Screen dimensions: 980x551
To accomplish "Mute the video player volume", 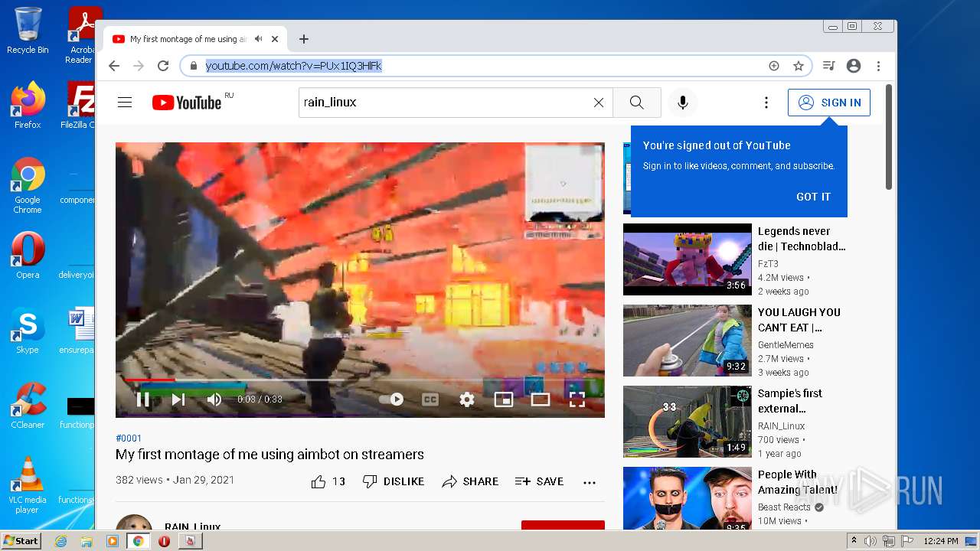I will click(214, 399).
